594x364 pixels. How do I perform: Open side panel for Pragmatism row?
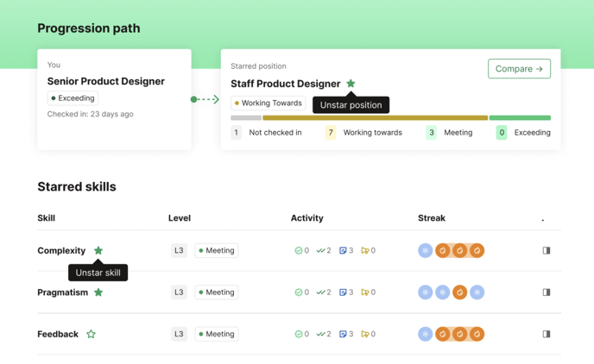(x=546, y=292)
